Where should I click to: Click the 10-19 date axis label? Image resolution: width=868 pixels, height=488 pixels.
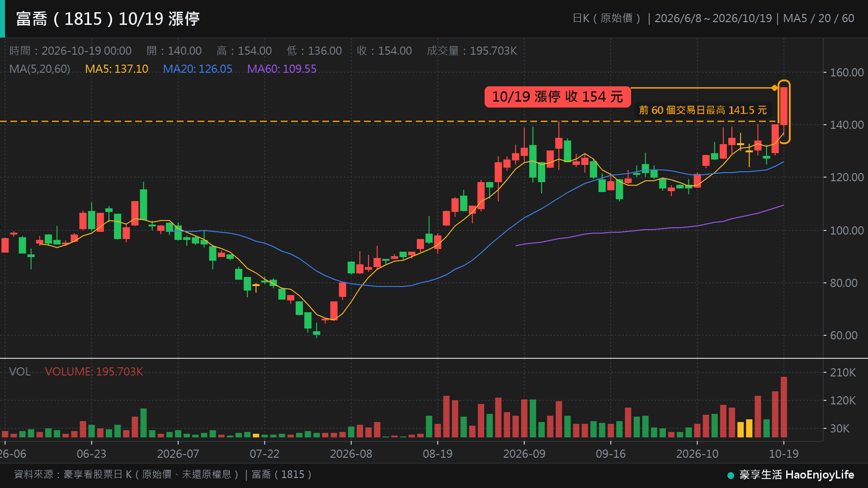point(784,454)
